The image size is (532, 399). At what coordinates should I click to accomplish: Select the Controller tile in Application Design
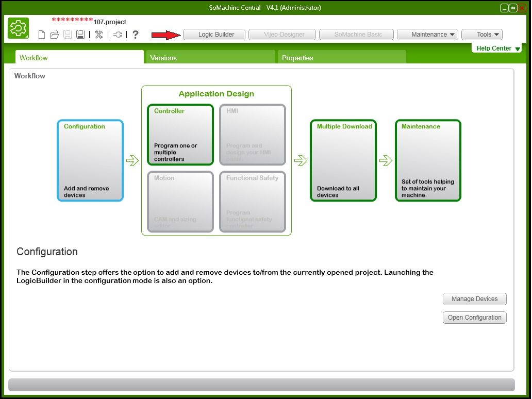pyautogui.click(x=180, y=135)
